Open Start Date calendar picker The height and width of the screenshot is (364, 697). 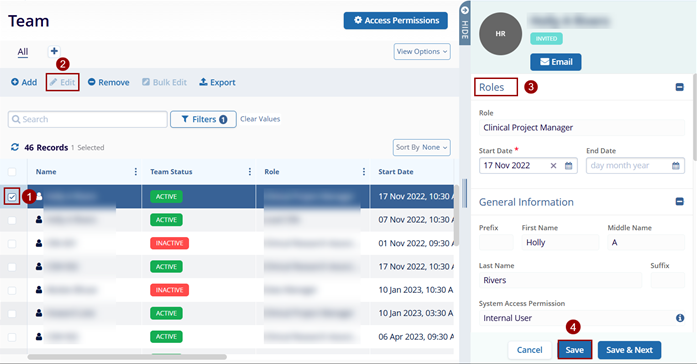coord(569,166)
